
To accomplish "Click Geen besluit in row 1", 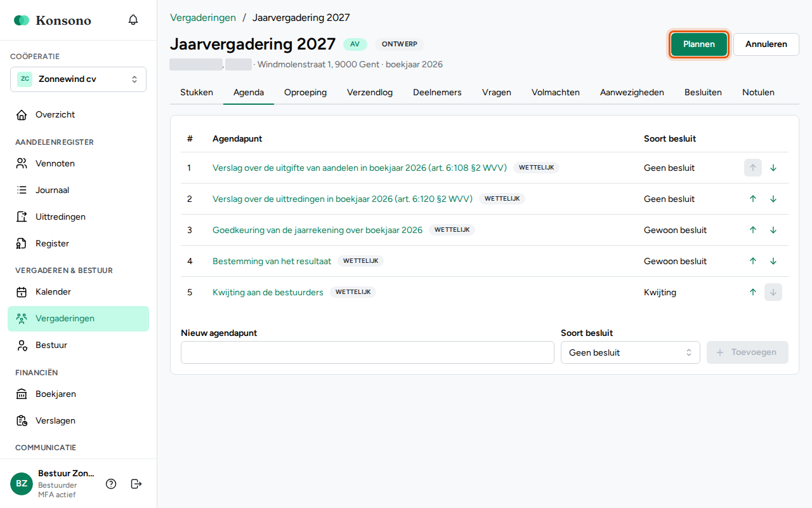I will pos(669,168).
